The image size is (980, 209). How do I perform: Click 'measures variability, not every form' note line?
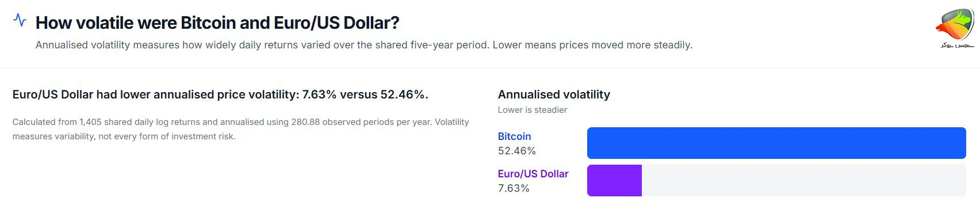(x=124, y=136)
